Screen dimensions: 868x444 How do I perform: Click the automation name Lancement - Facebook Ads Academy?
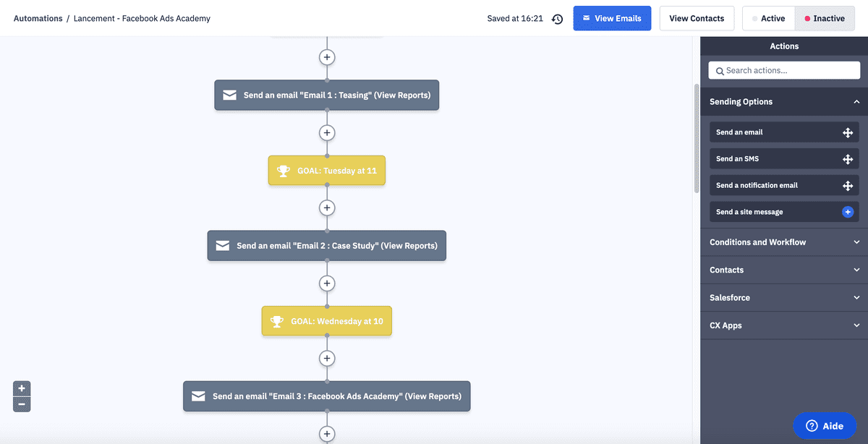142,19
